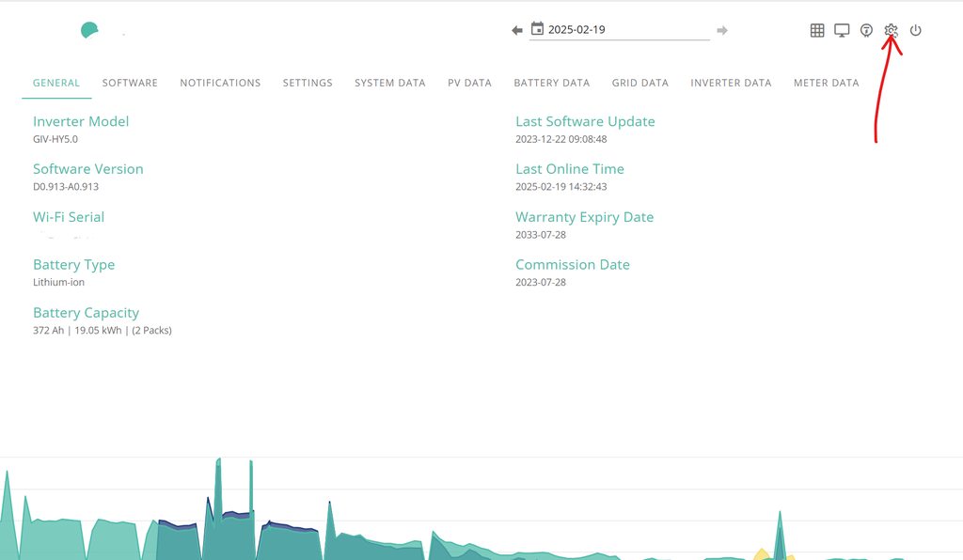Open the System Data tab
This screenshot has height=560, width=963.
click(389, 83)
